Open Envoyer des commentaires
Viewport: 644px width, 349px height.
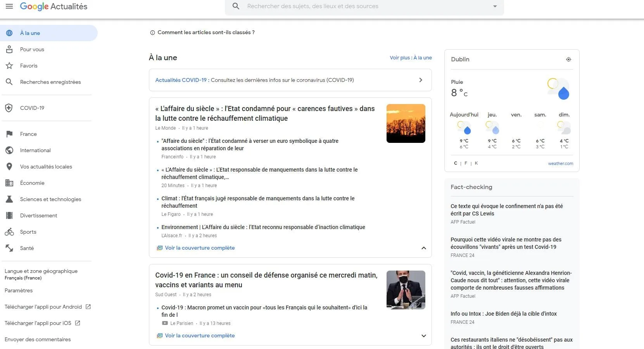(x=38, y=339)
